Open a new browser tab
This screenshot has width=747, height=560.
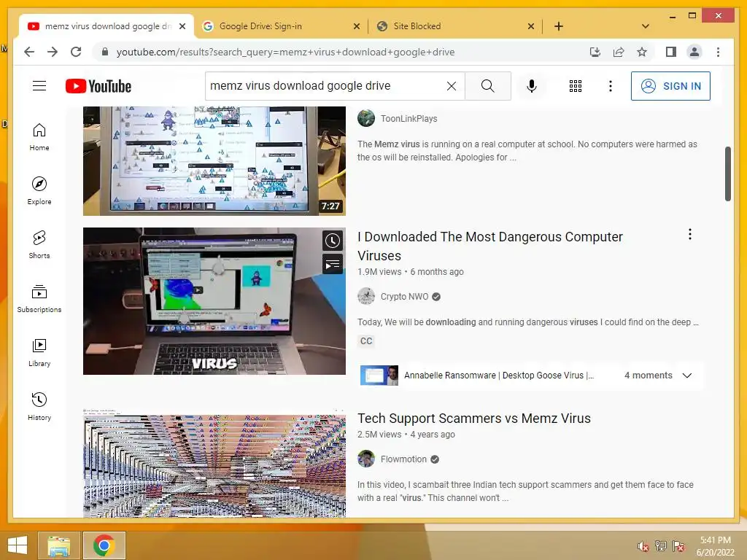pos(558,27)
